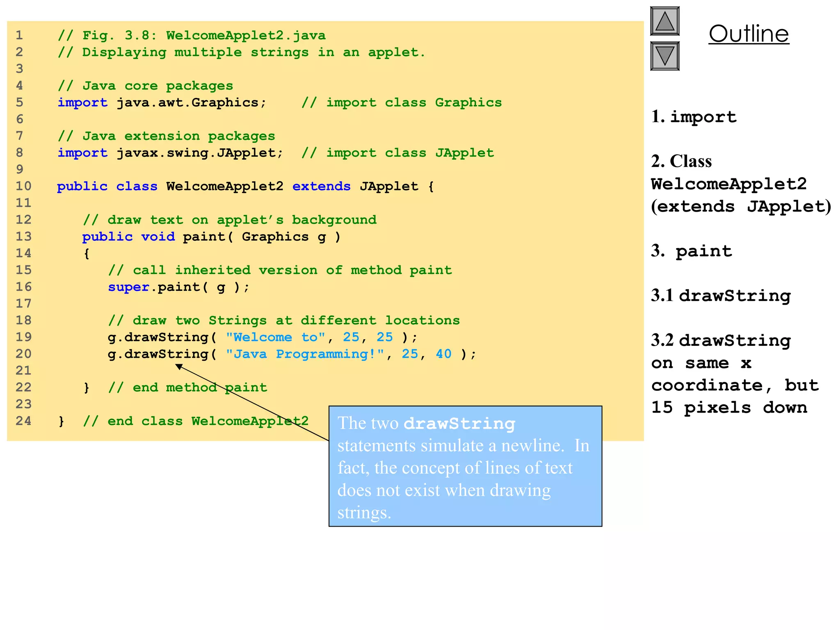
Task: Click 'on same x' outline text
Action: tap(701, 363)
